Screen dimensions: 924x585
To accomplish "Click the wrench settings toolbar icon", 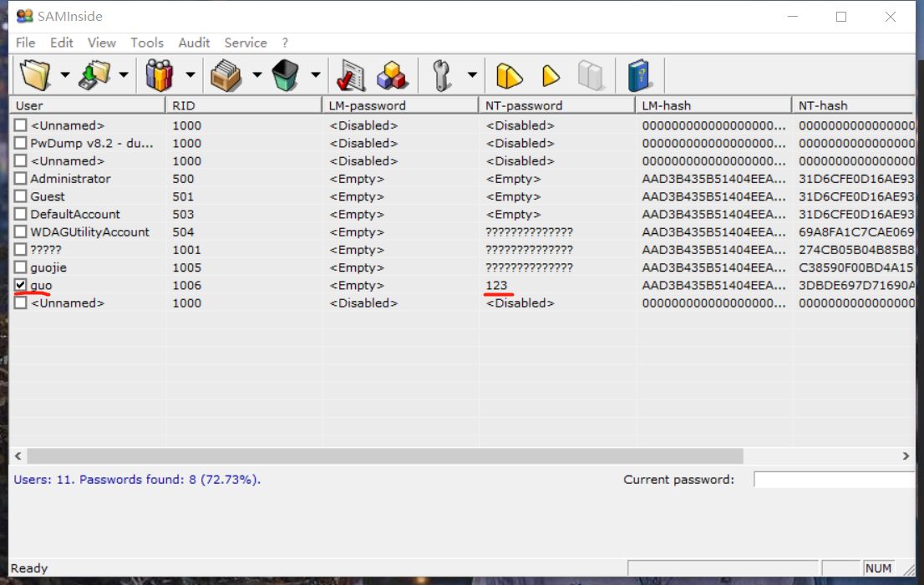I will click(441, 75).
